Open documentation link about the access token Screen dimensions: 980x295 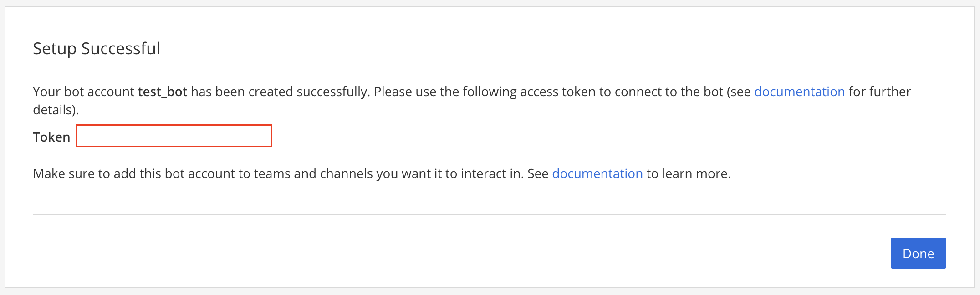pos(800,92)
